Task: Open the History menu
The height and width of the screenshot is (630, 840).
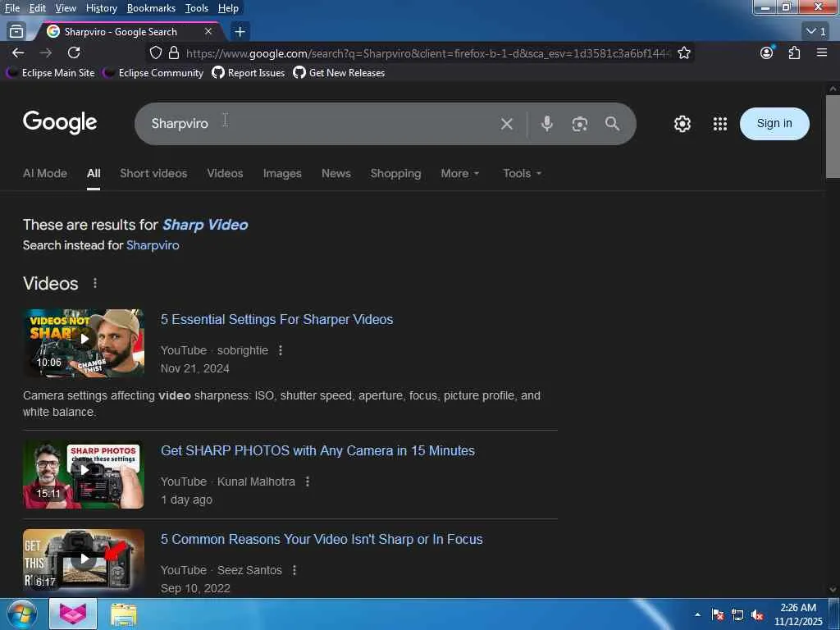Action: coord(101,8)
